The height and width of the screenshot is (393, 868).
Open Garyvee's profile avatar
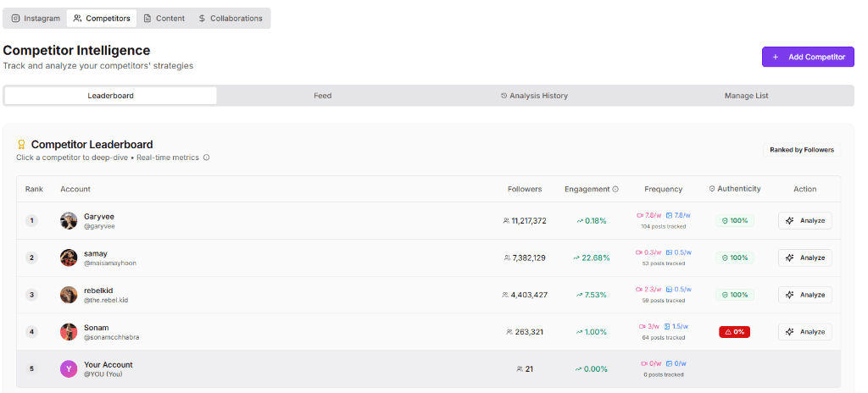pyautogui.click(x=69, y=221)
